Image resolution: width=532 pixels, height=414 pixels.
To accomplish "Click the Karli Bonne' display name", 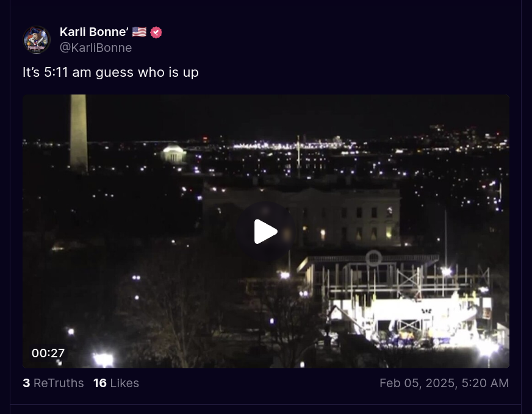I will click(x=94, y=32).
